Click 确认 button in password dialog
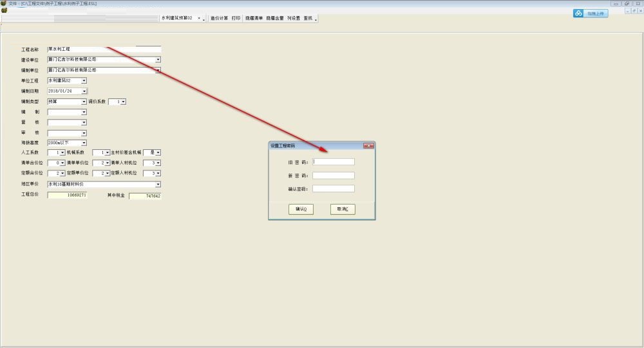Viewport: 644px width, 348px height. pyautogui.click(x=301, y=209)
